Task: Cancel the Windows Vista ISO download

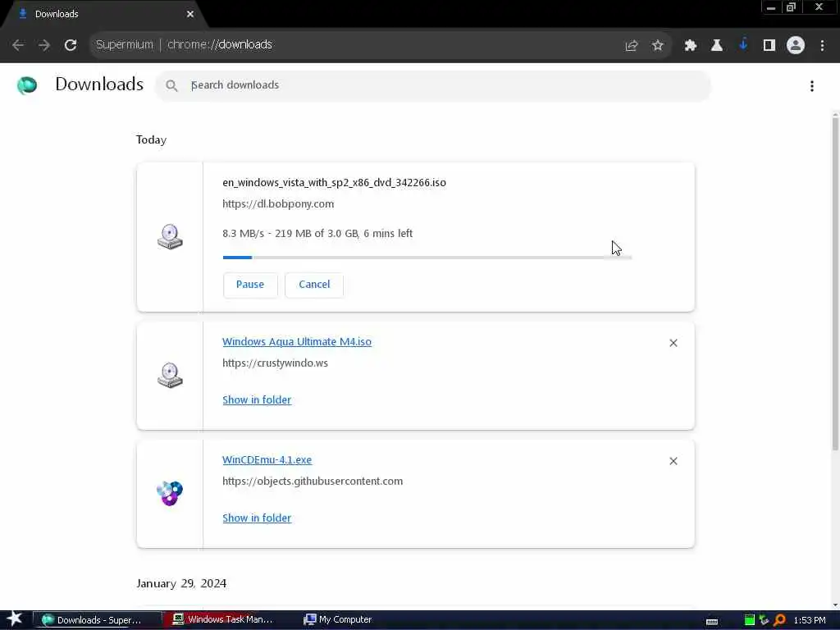Action: coord(314,285)
